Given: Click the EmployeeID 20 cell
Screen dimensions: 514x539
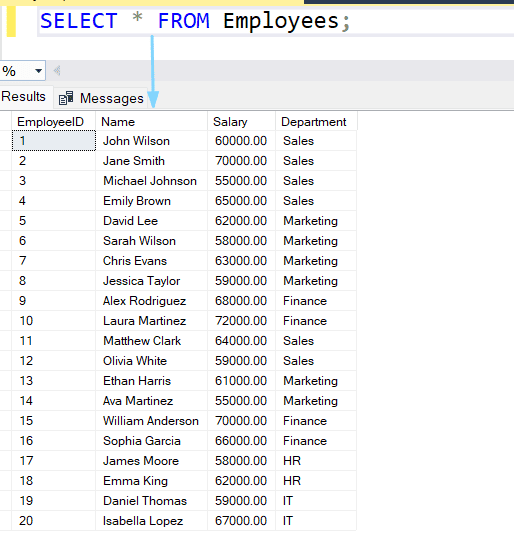Looking at the screenshot, I should [54, 520].
